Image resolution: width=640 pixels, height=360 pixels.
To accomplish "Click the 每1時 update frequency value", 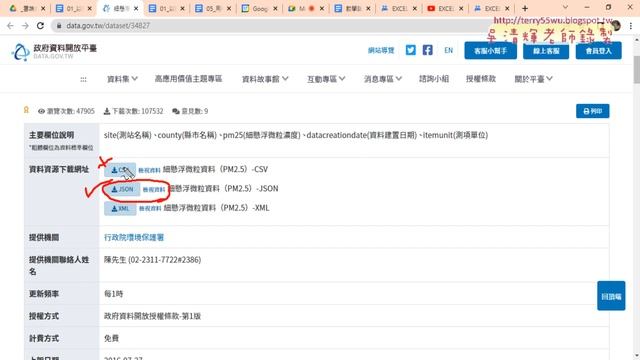I will pyautogui.click(x=113, y=294).
